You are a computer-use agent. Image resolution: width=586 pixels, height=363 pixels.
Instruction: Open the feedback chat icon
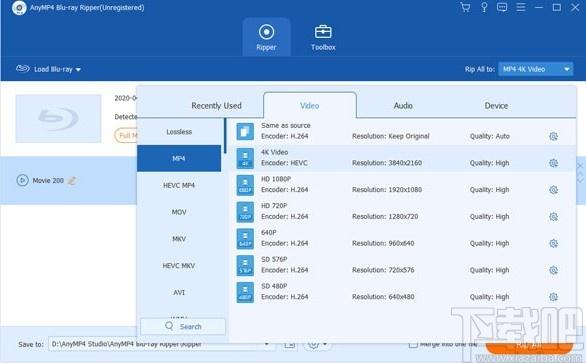click(x=502, y=7)
